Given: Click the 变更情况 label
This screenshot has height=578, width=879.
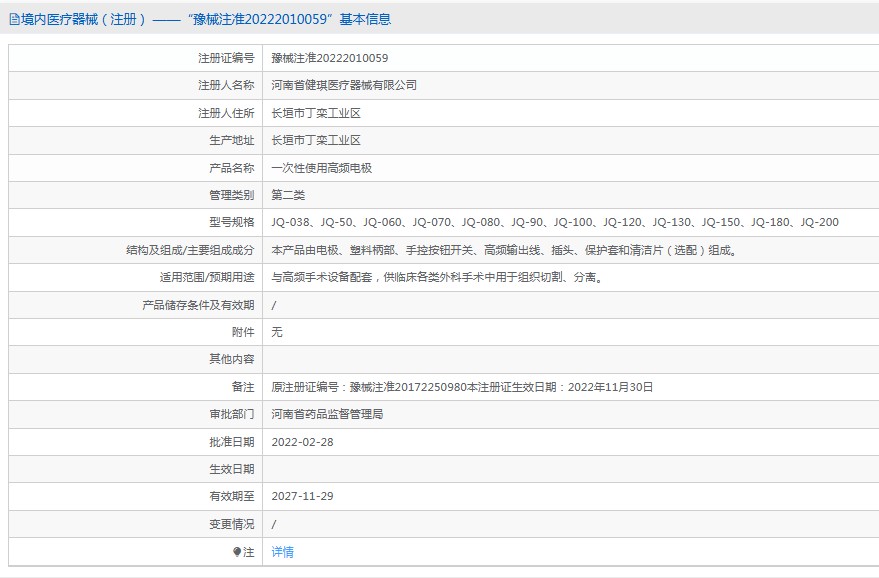Looking at the screenshot, I should point(232,524).
